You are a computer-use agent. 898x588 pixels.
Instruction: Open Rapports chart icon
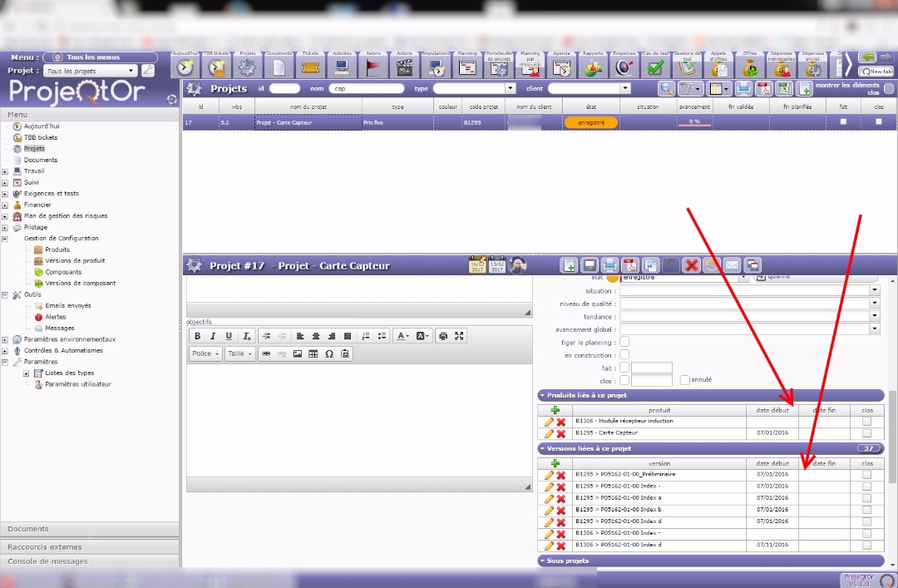click(593, 67)
